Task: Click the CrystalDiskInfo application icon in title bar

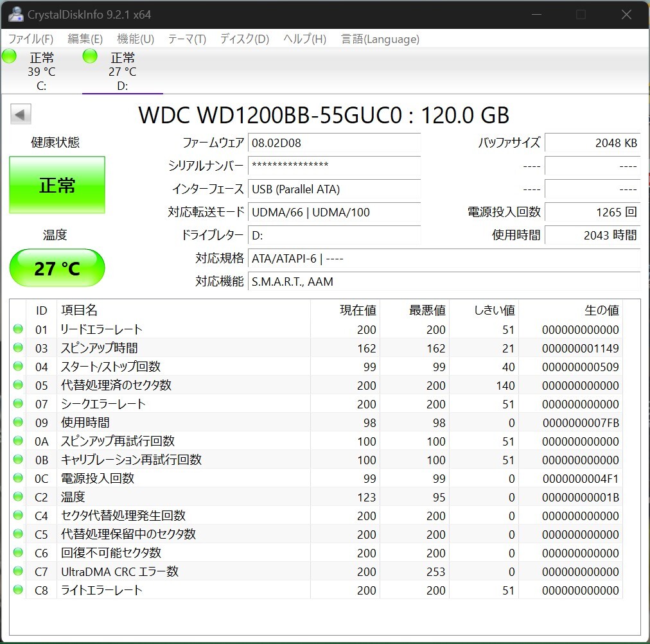Action: pos(15,14)
